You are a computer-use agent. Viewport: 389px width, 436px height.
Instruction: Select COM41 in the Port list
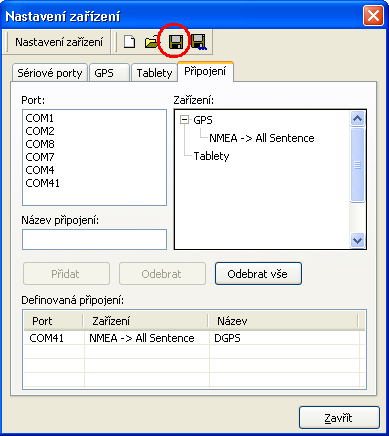coord(42,183)
